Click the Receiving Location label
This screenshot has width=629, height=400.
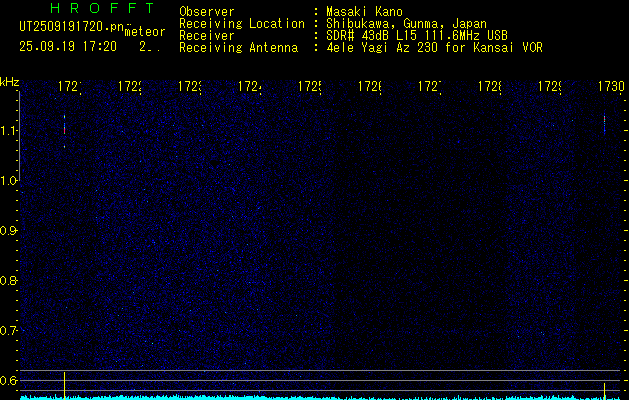click(x=242, y=24)
